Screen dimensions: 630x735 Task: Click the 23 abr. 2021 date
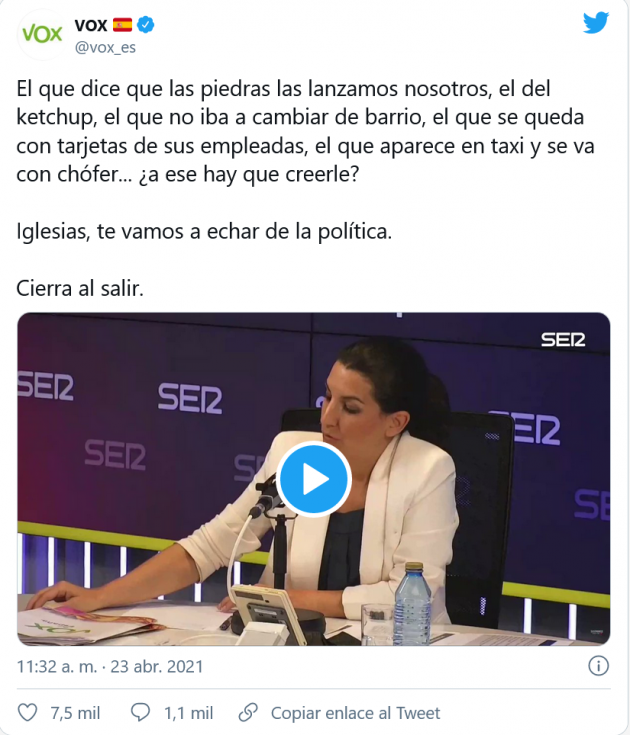click(x=157, y=667)
